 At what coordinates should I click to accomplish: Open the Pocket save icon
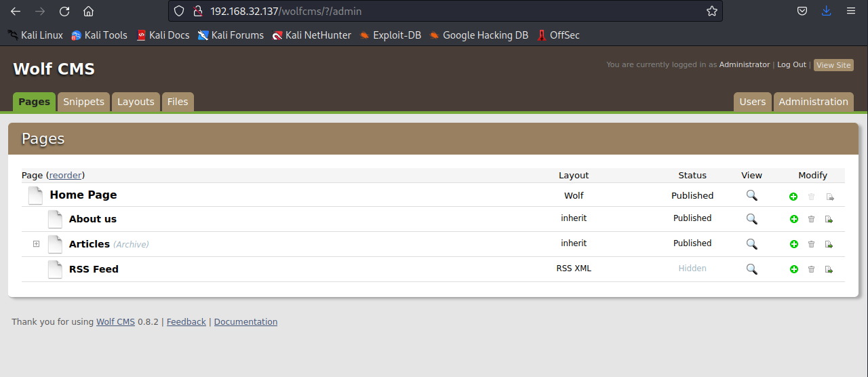[x=802, y=11]
